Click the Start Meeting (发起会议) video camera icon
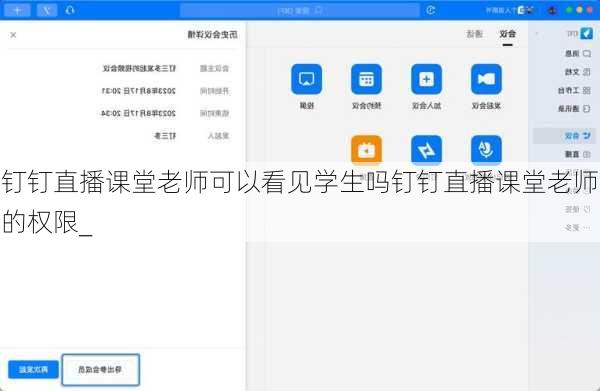This screenshot has width=600, height=391. click(486, 79)
